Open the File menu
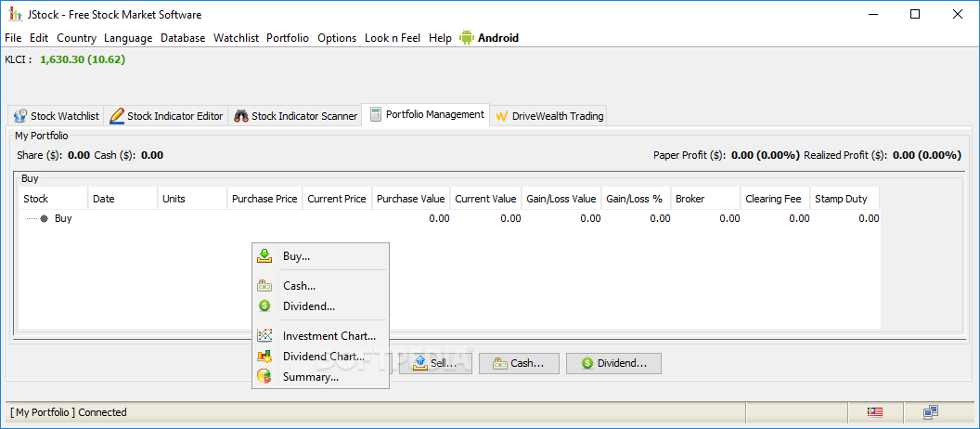The height and width of the screenshot is (429, 980). coord(13,38)
